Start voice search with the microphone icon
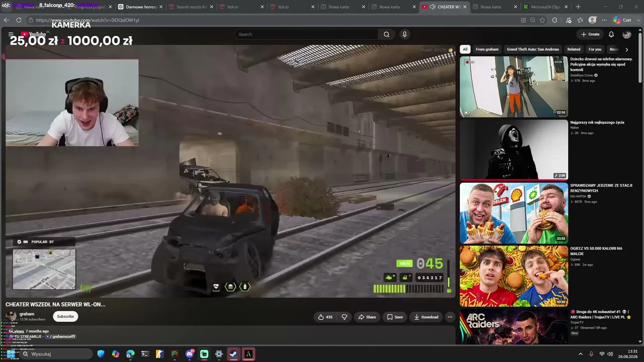The height and width of the screenshot is (362, 644). coord(405,34)
